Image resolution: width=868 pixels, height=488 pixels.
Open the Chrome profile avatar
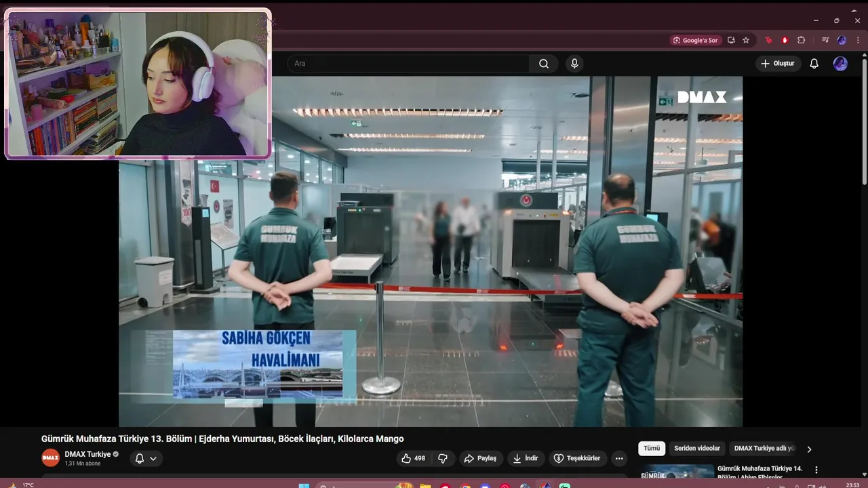pos(842,40)
